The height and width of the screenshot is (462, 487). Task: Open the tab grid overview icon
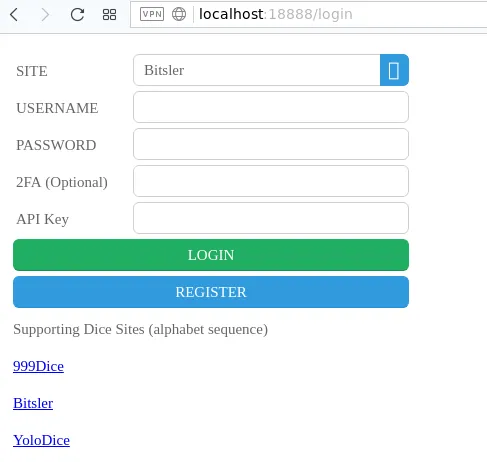tap(109, 14)
